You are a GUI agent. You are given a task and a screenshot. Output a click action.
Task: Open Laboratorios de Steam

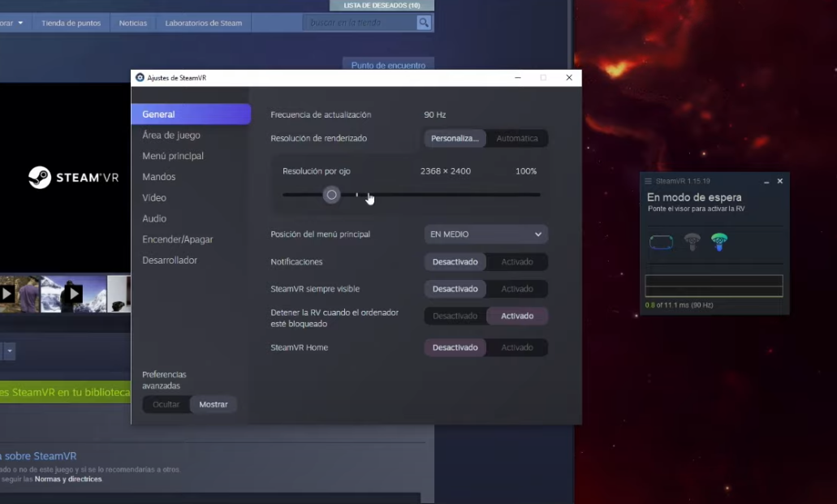point(204,23)
